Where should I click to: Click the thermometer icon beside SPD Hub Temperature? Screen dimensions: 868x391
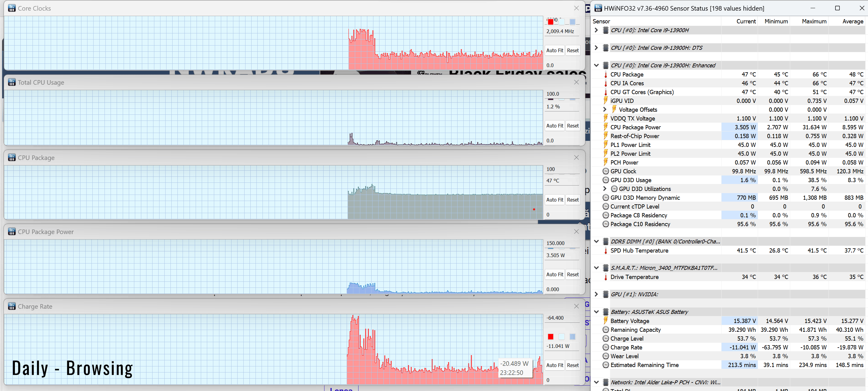coord(606,250)
